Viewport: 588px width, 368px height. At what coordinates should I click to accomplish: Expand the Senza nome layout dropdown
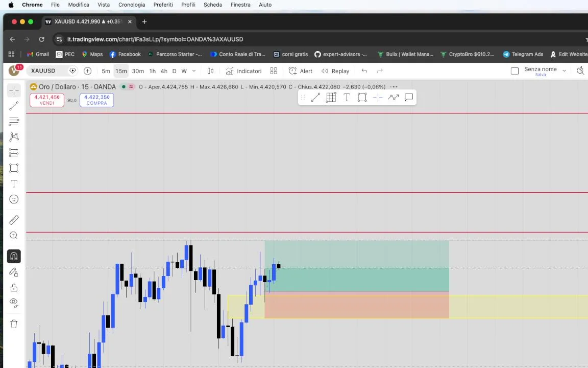[564, 71]
